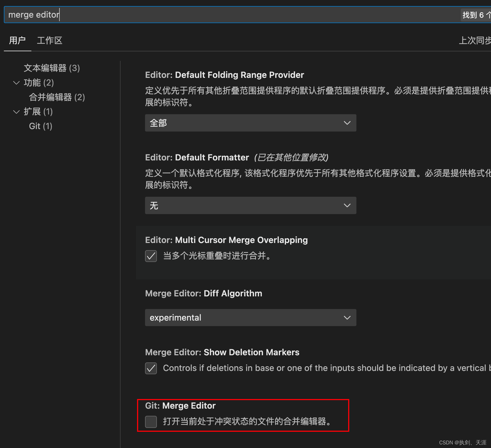The image size is (491, 448).
Task: Open Default Folding Range Provider dropdown 全部
Action: pos(250,123)
